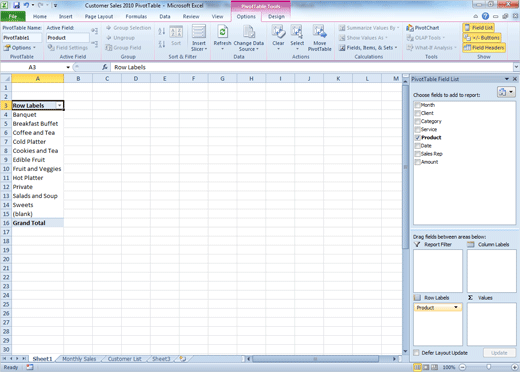Open Fields, Items, & Sets dropdown
Viewport: 520px width, 372px height.
coord(368,48)
